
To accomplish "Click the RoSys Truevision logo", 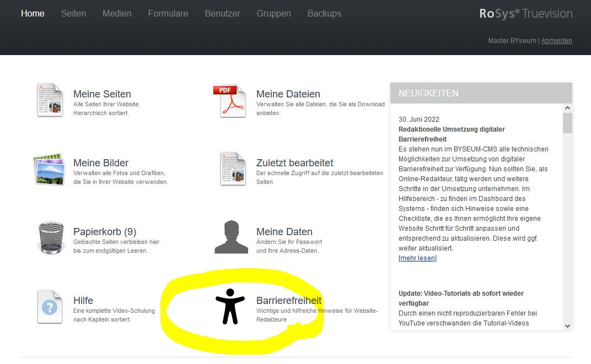I will coord(525,14).
